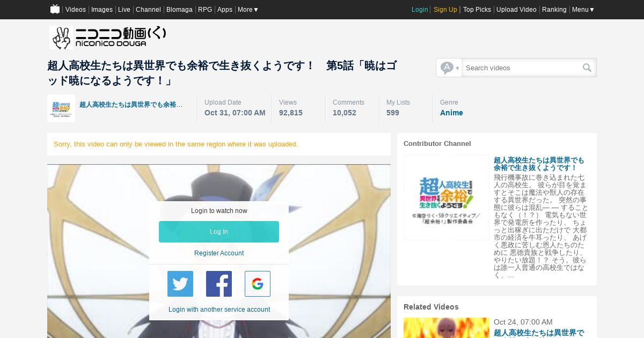
Task: Click the Sign Up link
Action: tap(445, 10)
